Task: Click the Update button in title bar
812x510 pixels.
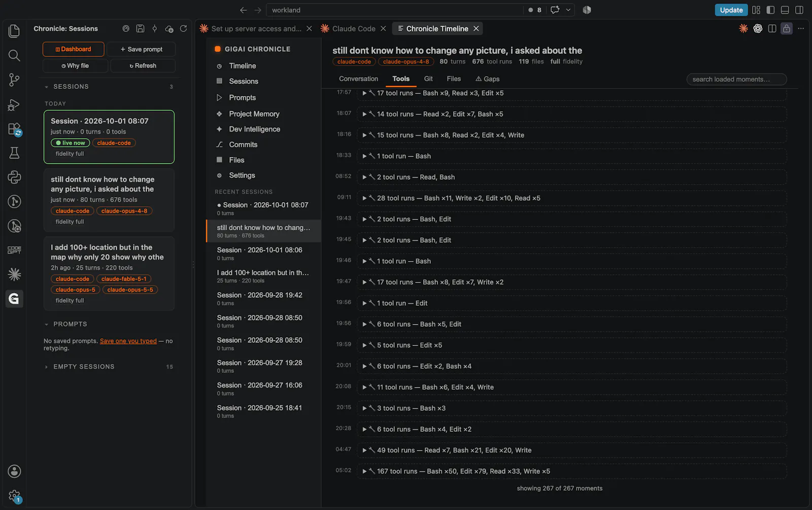Action: coord(731,10)
